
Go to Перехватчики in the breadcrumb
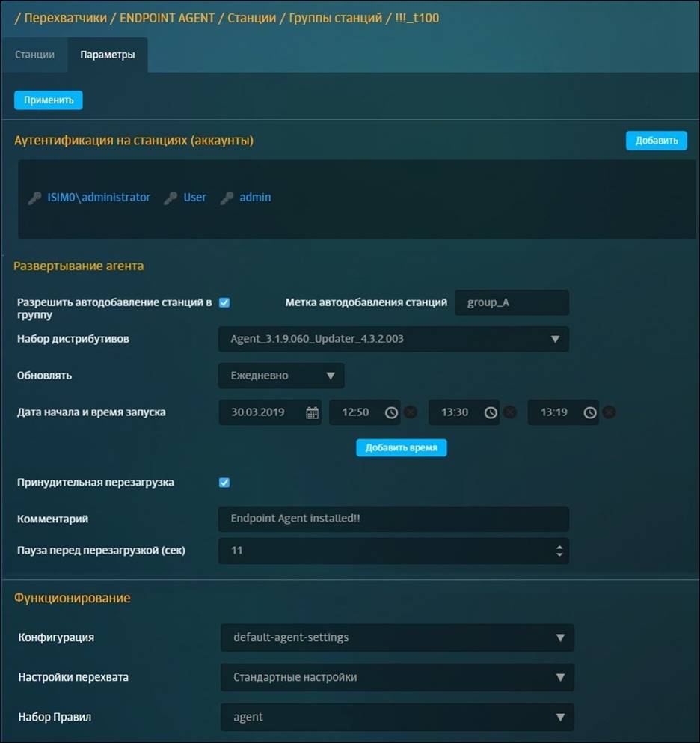[65, 18]
